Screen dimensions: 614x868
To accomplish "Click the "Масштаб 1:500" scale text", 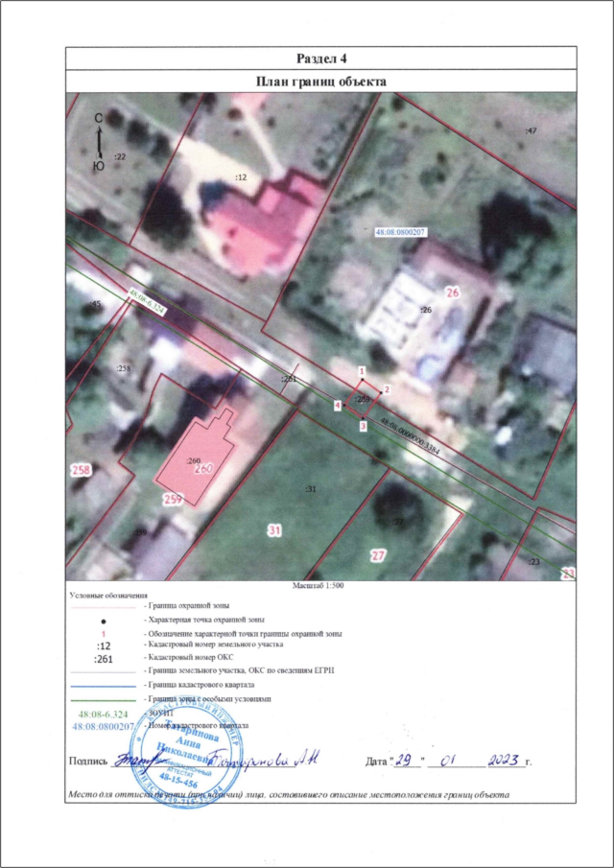I will click(x=318, y=585).
